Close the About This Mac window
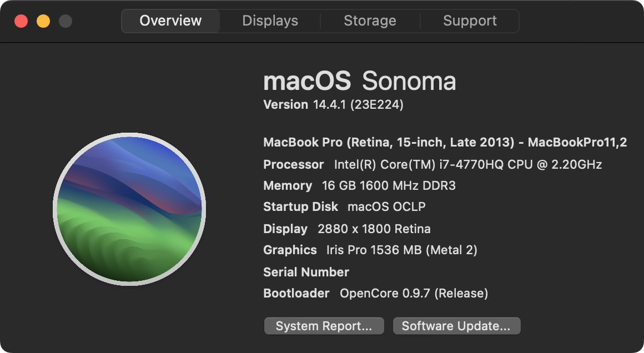Screen dimensions: 644x353 (21, 22)
